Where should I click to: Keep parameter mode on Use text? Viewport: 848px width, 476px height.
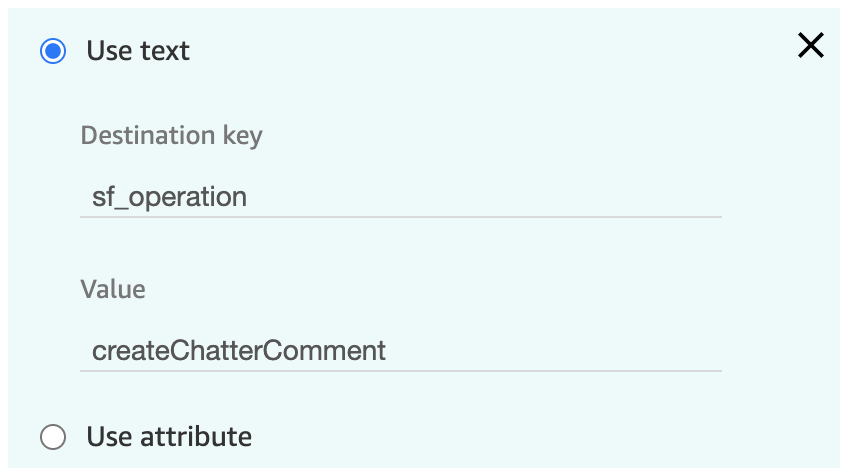pyautogui.click(x=53, y=51)
